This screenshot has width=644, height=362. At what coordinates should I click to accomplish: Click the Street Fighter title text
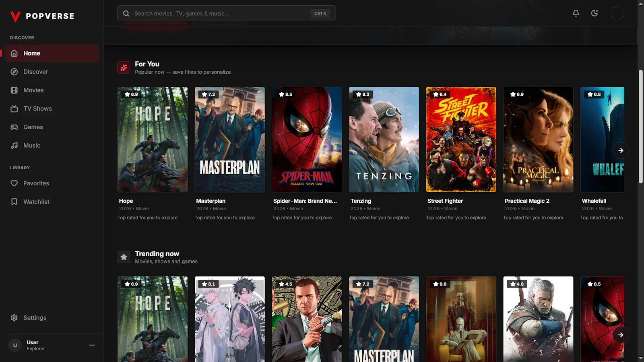pos(445,201)
